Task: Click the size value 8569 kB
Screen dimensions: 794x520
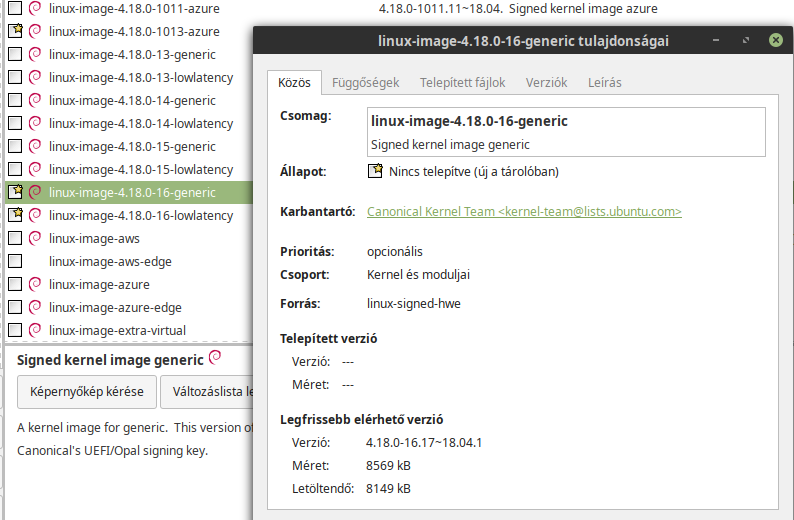Action: pos(388,466)
